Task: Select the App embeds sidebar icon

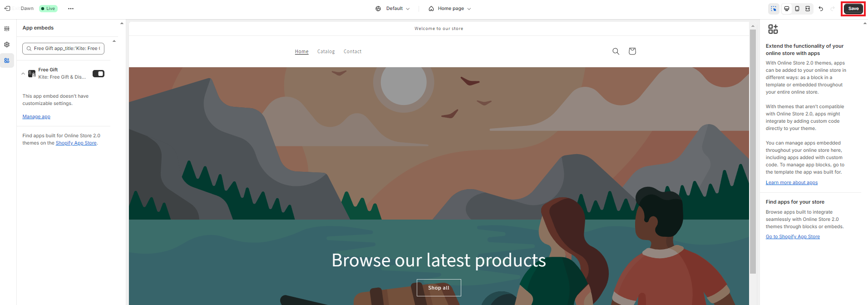Action: [7, 60]
